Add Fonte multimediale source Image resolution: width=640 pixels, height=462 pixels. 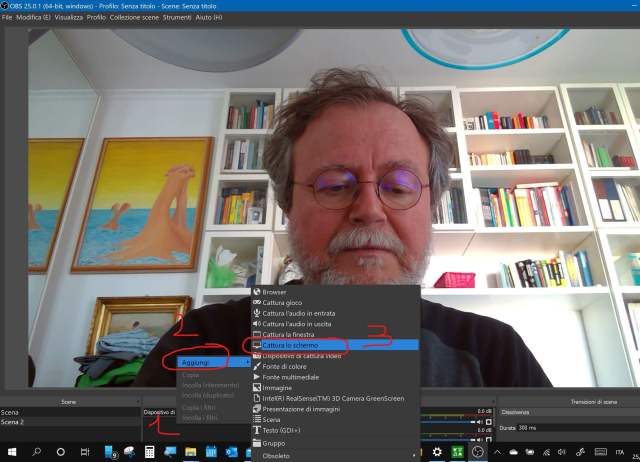point(291,377)
